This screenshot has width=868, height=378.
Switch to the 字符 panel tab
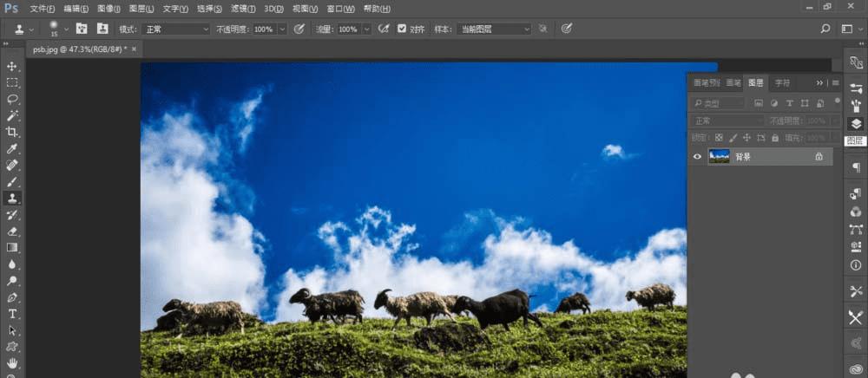(782, 83)
